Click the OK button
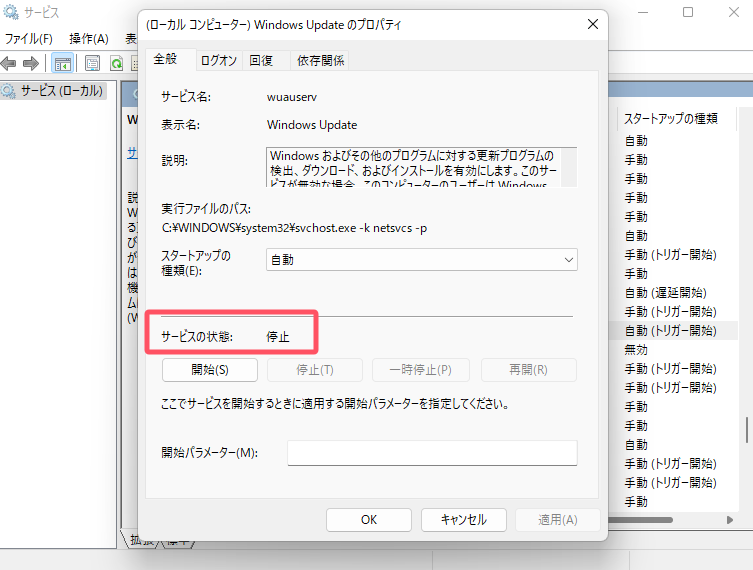 (369, 520)
